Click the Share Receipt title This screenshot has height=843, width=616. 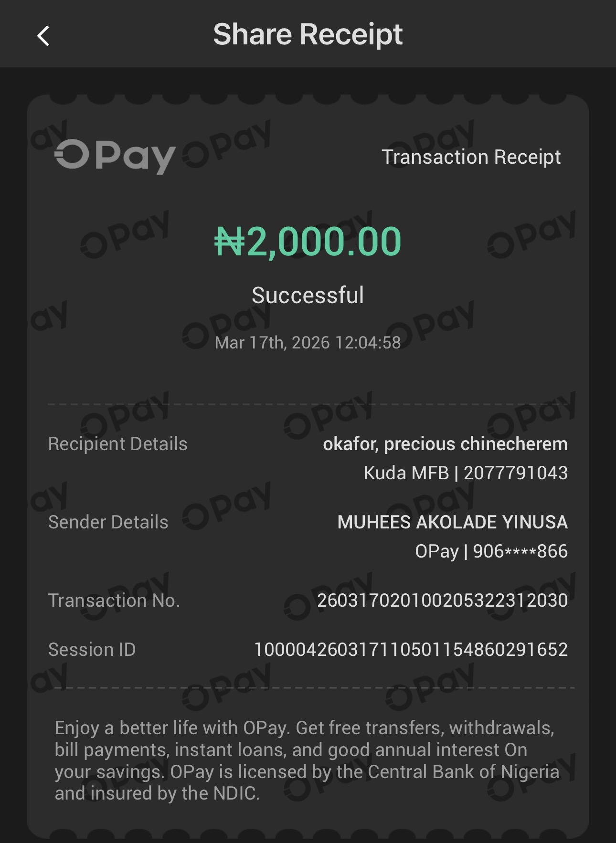[308, 34]
